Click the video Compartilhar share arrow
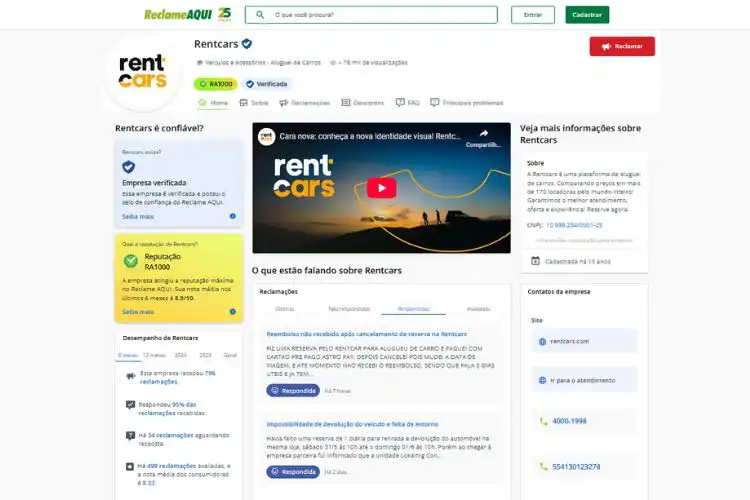The height and width of the screenshot is (500, 750). pyautogui.click(x=484, y=134)
